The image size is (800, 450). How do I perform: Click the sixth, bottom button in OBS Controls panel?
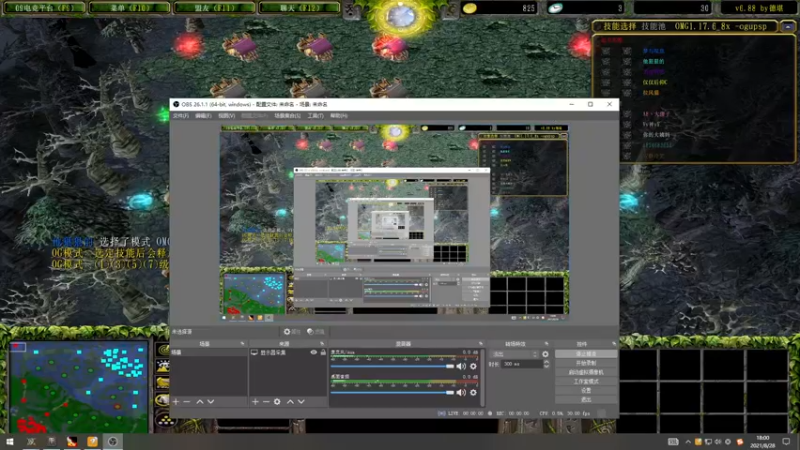(586, 399)
